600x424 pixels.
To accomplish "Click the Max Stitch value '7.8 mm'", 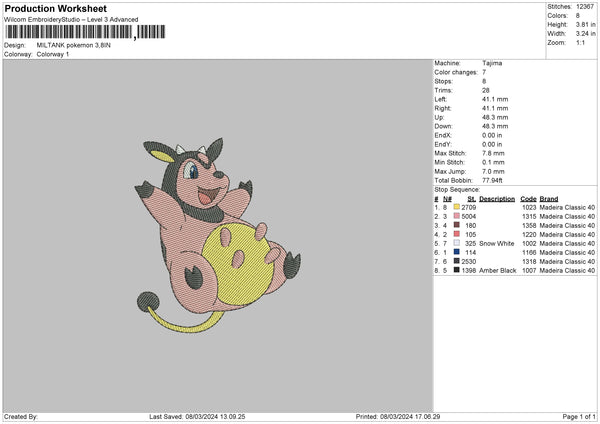I will point(493,153).
